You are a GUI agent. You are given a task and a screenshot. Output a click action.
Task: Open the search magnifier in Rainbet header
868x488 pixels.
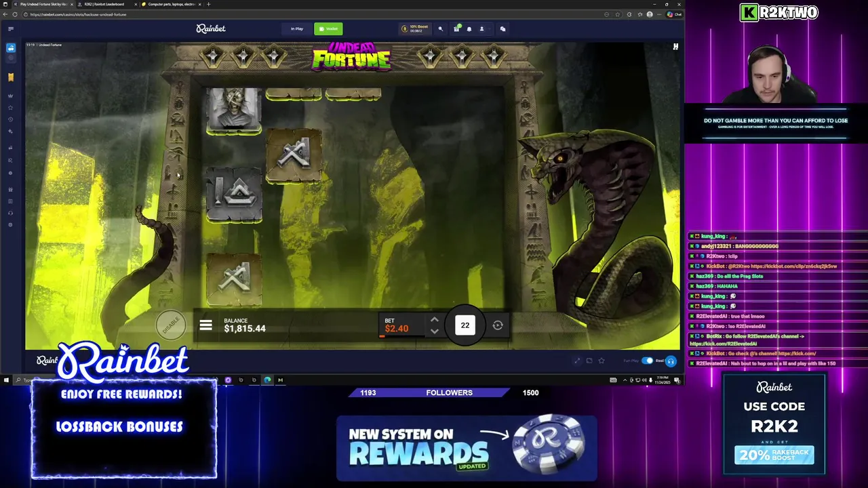440,28
